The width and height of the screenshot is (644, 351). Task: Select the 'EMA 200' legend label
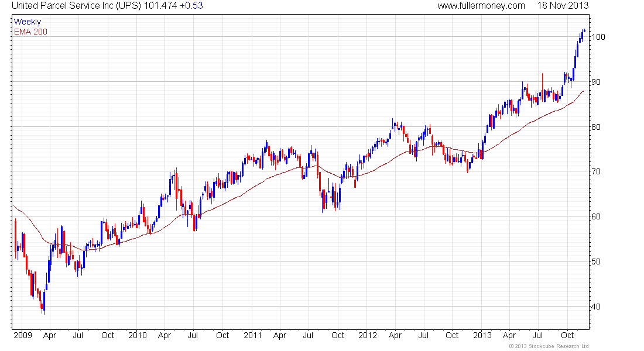[x=30, y=32]
